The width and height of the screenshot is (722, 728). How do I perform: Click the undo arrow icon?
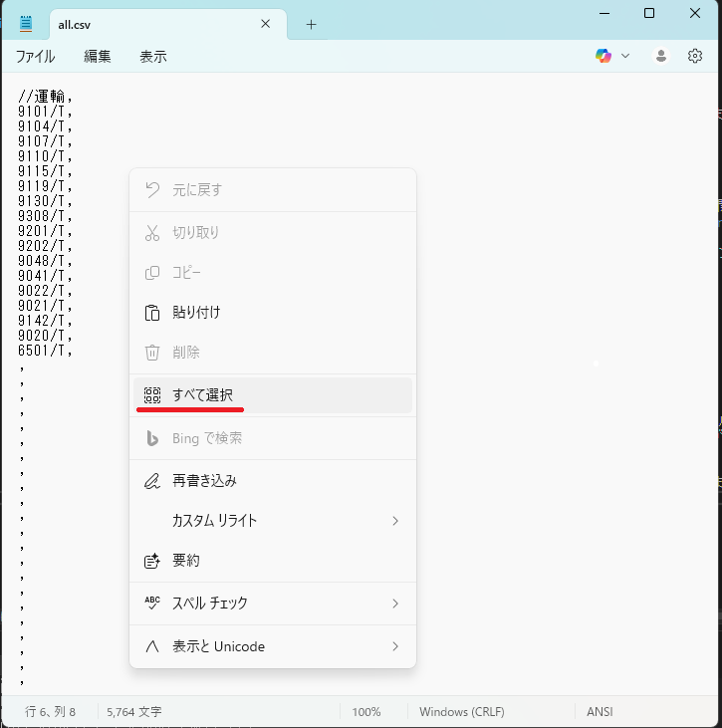click(152, 190)
